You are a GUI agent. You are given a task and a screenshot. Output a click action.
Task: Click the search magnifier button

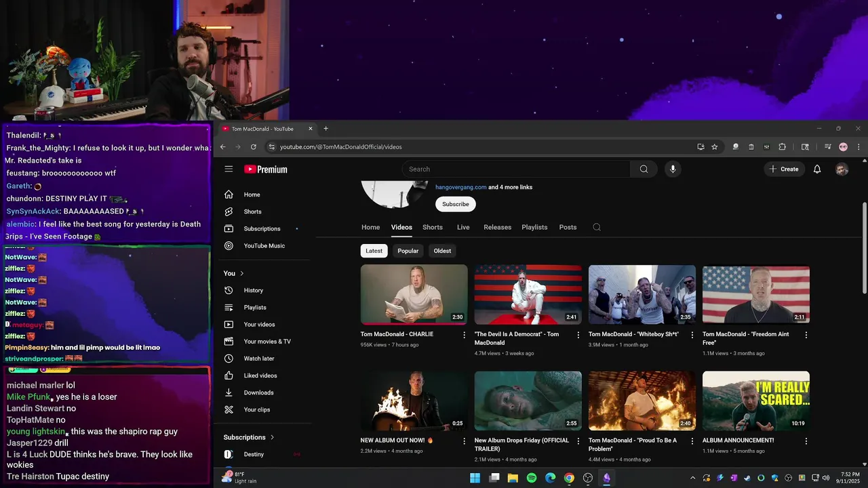[x=644, y=169]
